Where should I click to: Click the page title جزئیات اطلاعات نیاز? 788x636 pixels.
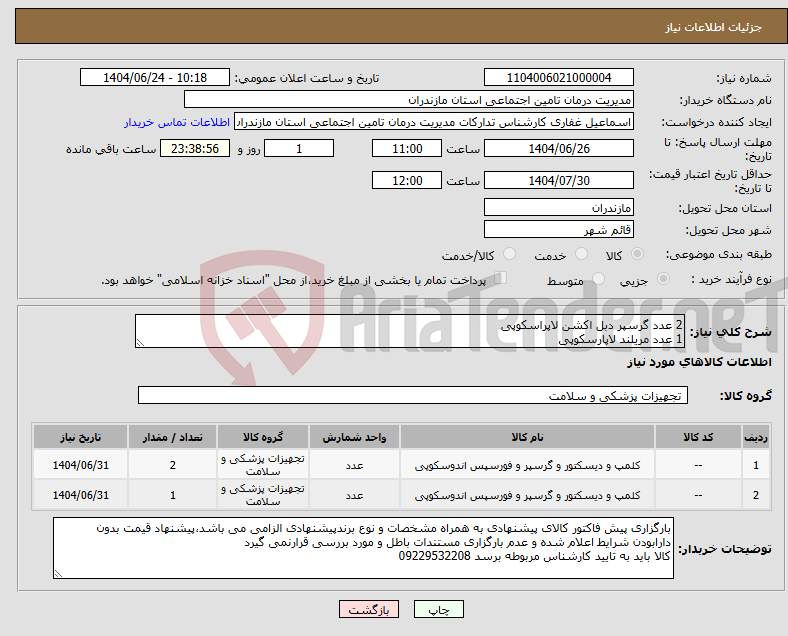point(714,27)
